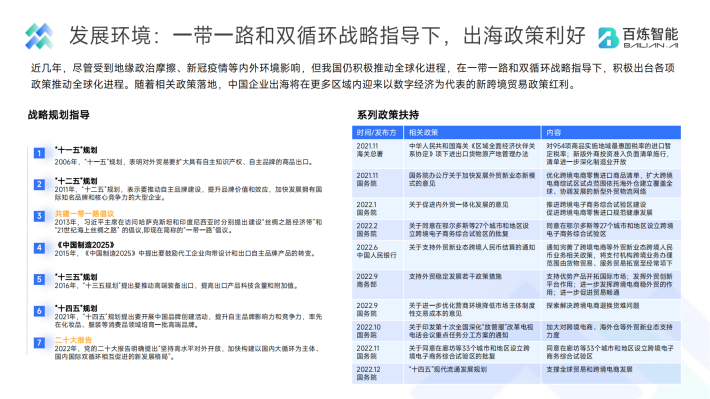Image resolution: width=710 pixels, height=399 pixels.
Task: Select number 3 badge for 一带一路倡议
Action: click(x=39, y=216)
